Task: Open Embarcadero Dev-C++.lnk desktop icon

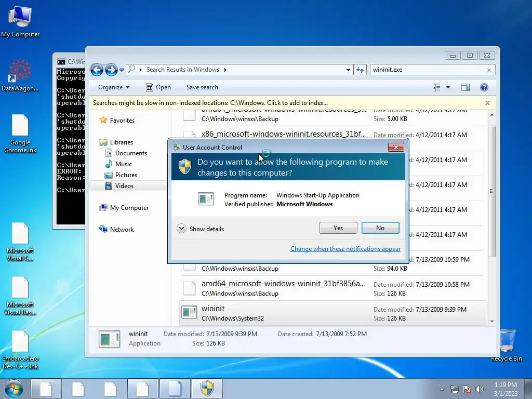Action: [x=20, y=350]
